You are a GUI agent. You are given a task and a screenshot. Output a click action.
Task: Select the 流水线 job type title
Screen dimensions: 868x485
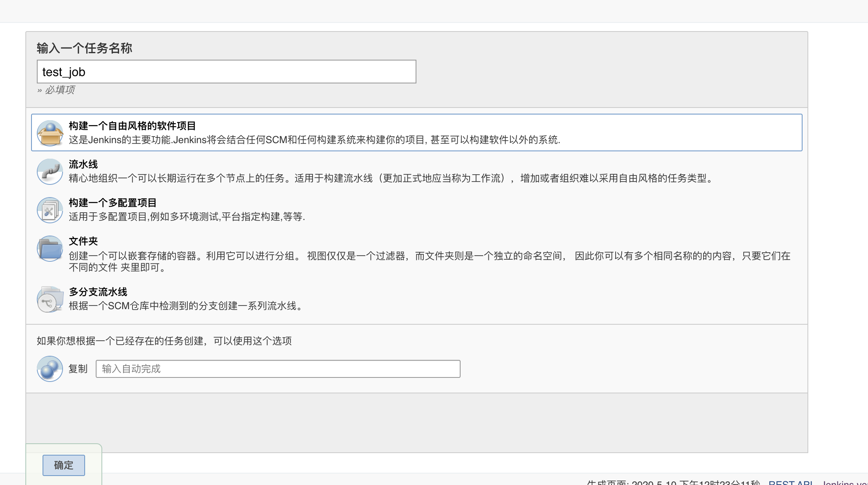click(83, 164)
